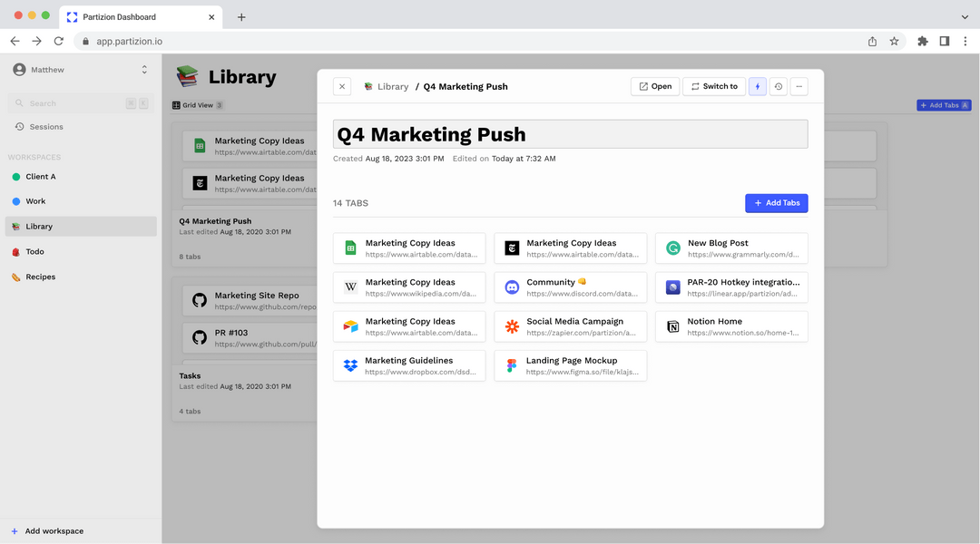Toggle the browser side panel icon
The height and width of the screenshot is (544, 980).
click(x=944, y=41)
